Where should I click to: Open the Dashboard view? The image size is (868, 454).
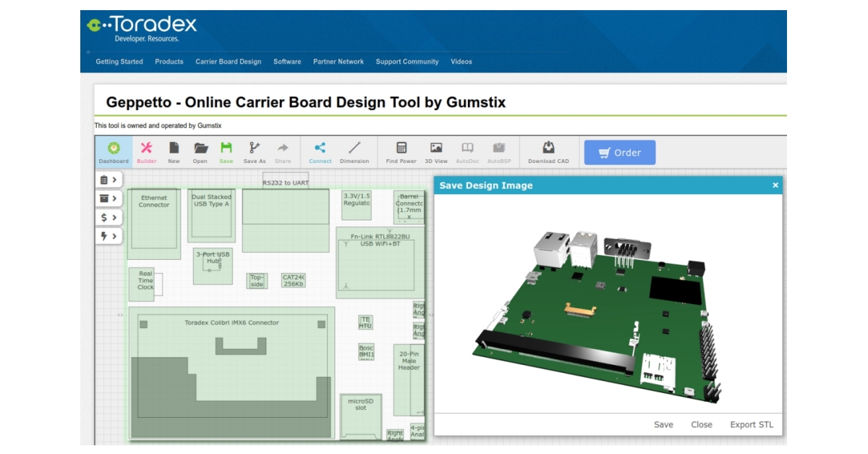(115, 150)
